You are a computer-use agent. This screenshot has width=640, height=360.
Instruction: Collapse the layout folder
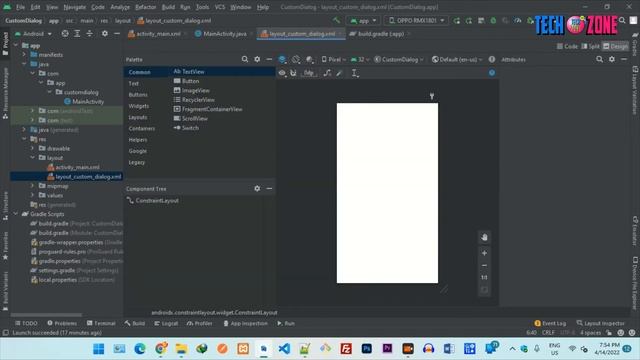coord(33,158)
